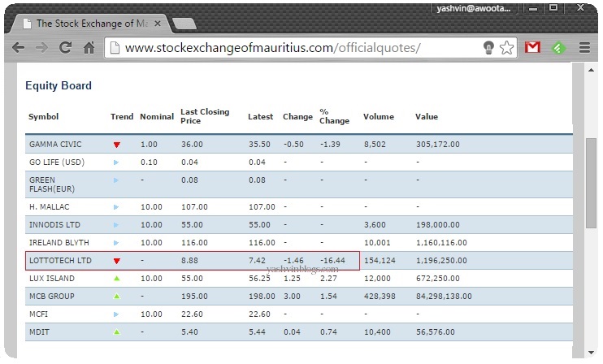Open a new tab next to the current tab
This screenshot has width=603, height=364.
tap(185, 24)
